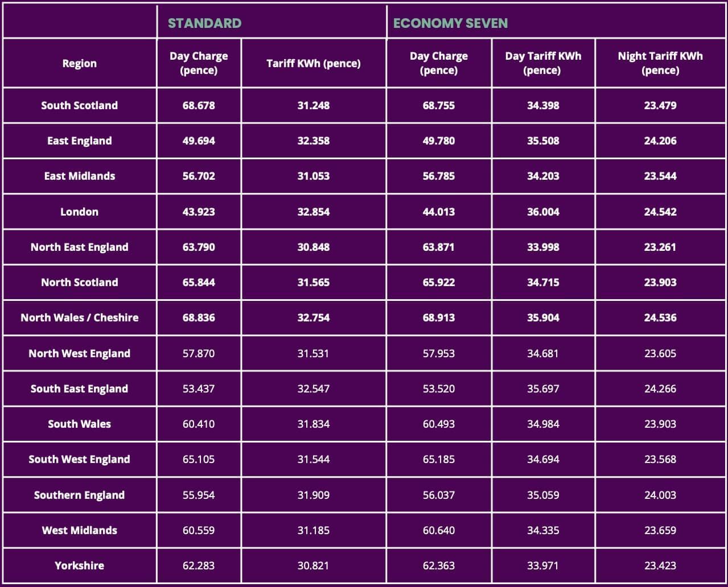This screenshot has width=728, height=587.
Task: Click the Night Tariff KWh column header
Action: (x=660, y=63)
